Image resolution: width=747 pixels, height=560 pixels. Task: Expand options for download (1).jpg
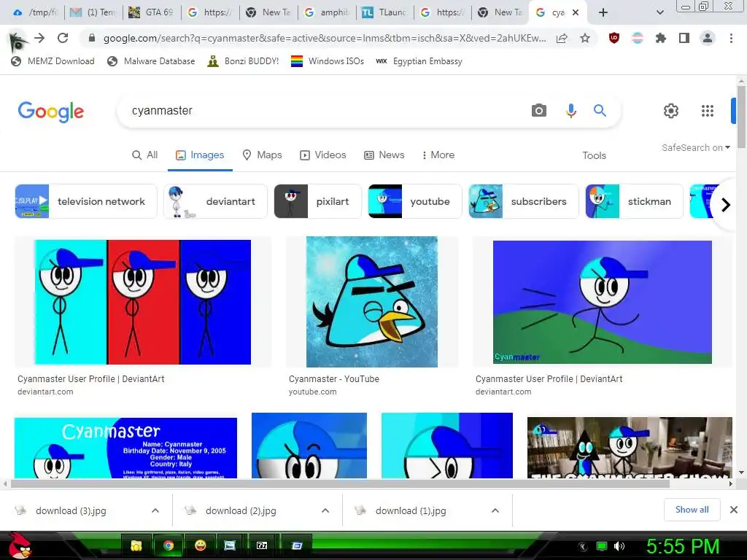tap(495, 510)
